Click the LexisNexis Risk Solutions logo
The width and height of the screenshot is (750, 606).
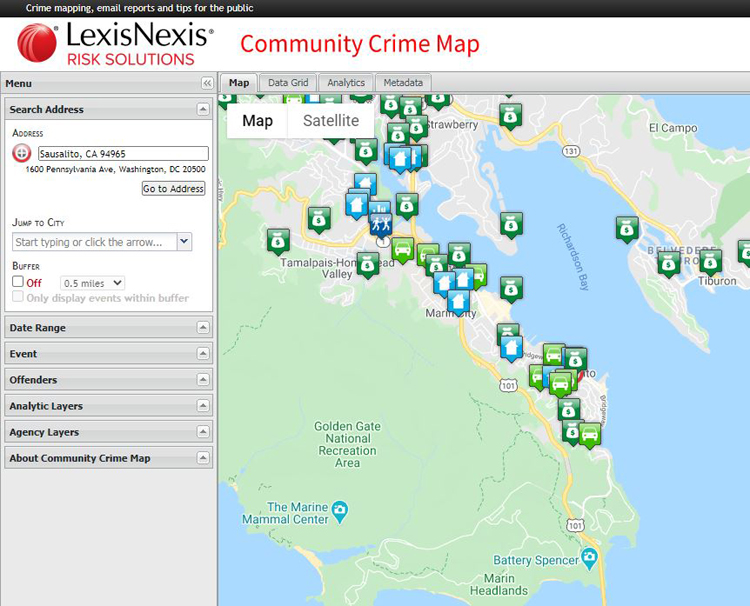point(115,44)
